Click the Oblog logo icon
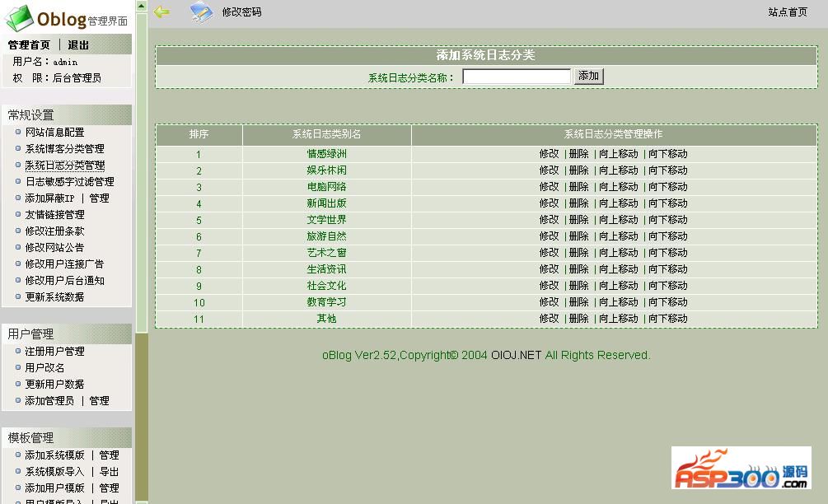828x504 pixels. pos(19,18)
